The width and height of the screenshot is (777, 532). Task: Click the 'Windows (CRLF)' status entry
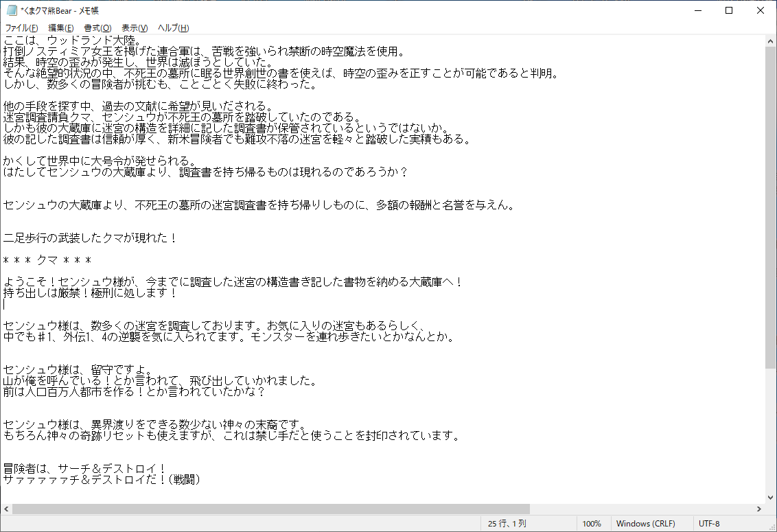click(x=646, y=524)
